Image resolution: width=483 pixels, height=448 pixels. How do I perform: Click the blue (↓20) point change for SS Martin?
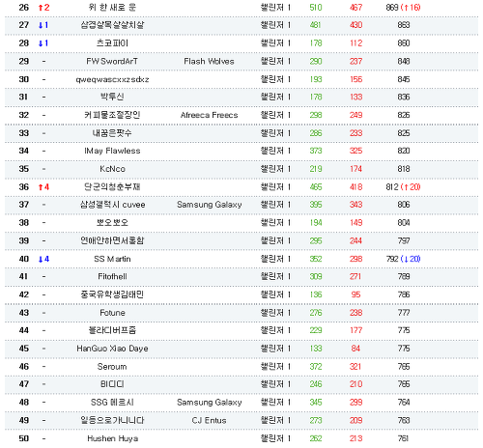(x=411, y=259)
